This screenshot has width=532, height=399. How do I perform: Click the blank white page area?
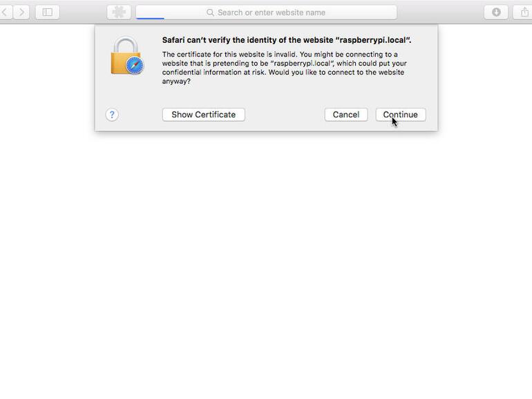(266, 264)
